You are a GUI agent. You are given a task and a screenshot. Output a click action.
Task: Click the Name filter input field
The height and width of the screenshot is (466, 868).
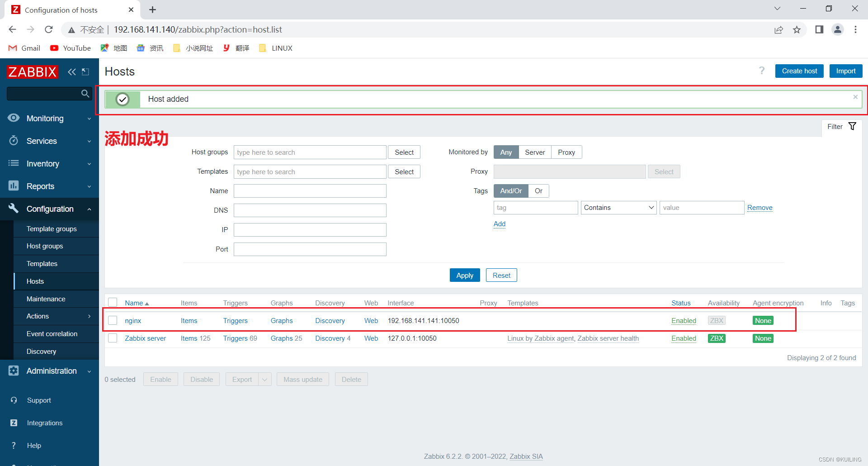310,191
